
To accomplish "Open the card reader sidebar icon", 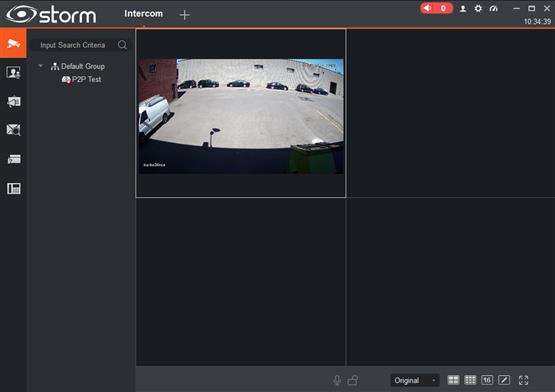I will [x=14, y=159].
